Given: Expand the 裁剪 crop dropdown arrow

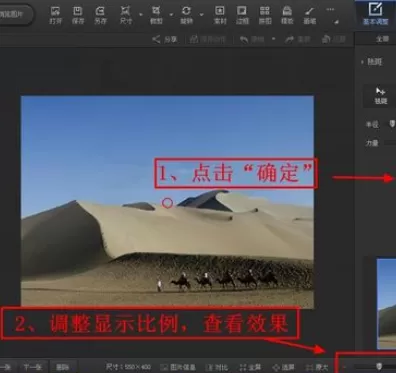Looking at the screenshot, I should [171, 15].
